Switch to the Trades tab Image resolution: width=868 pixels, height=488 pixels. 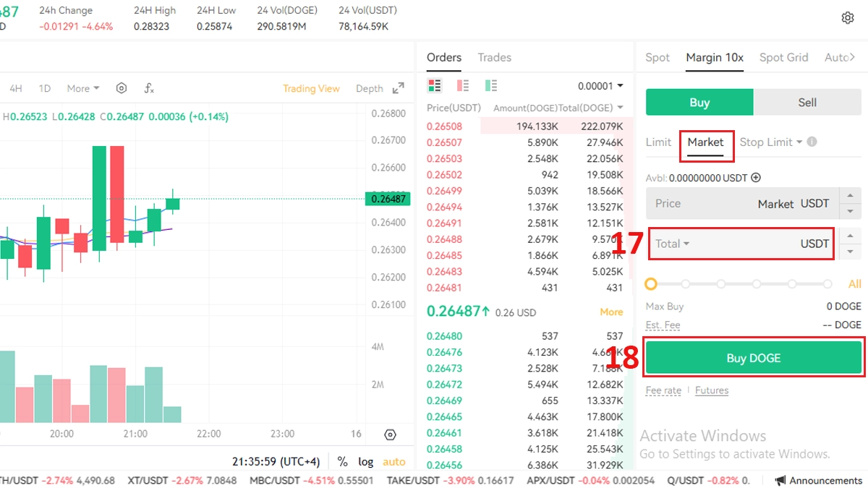point(494,57)
